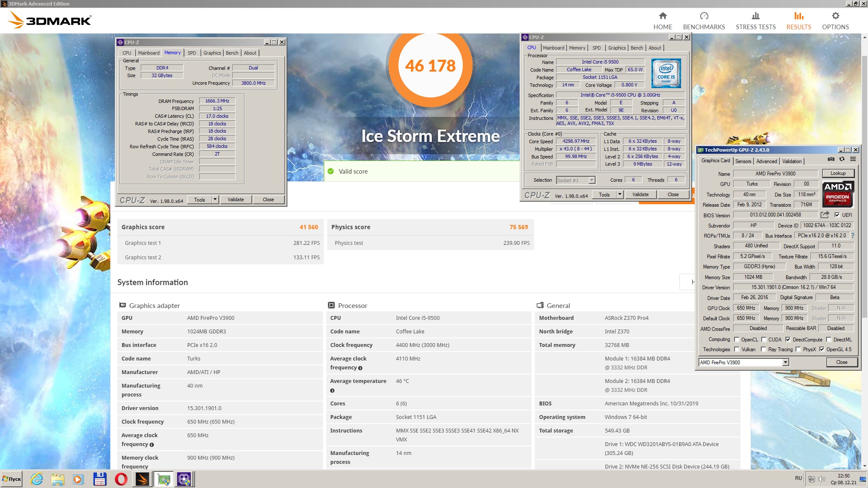Click the RU language indicator in the tray
The image size is (868, 488).
798,478
